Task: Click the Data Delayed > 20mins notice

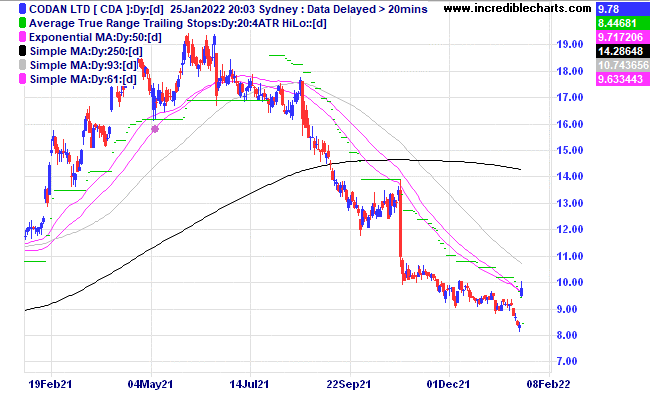Action: pyautogui.click(x=367, y=9)
